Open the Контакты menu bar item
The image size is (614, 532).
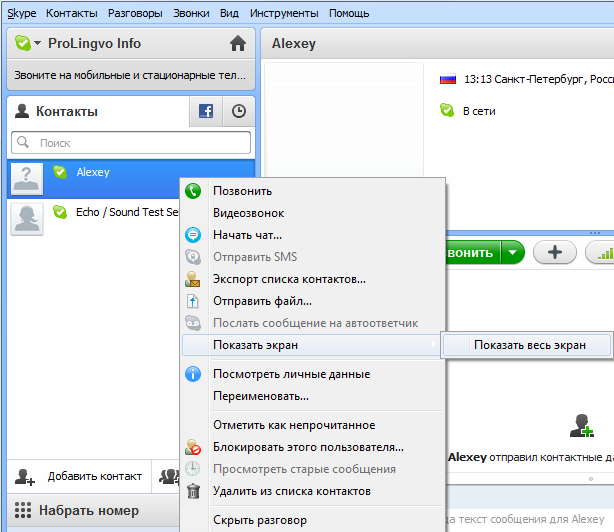[72, 13]
